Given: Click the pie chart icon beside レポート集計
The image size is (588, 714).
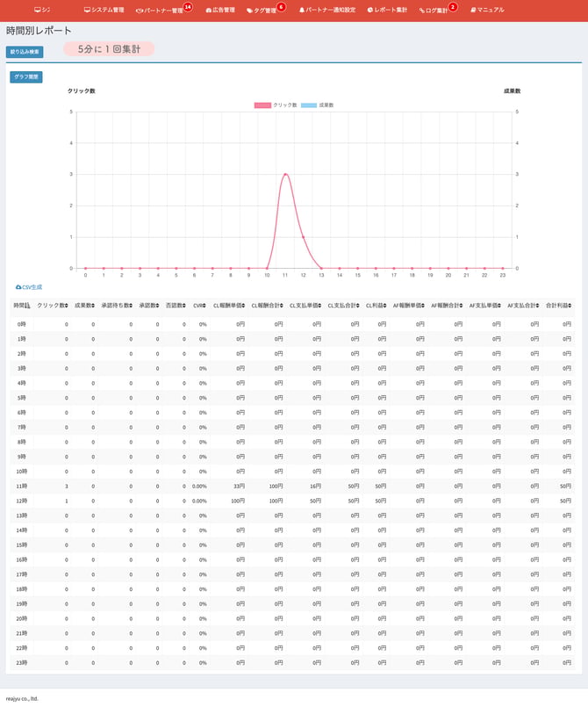Looking at the screenshot, I should (x=369, y=11).
